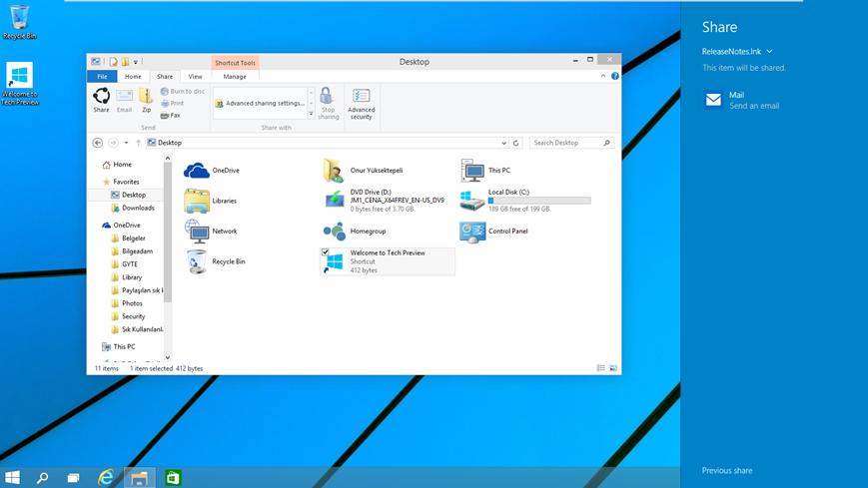The image size is (868, 488).
Task: Open recent locations dropdown arrow
Action: [x=126, y=143]
